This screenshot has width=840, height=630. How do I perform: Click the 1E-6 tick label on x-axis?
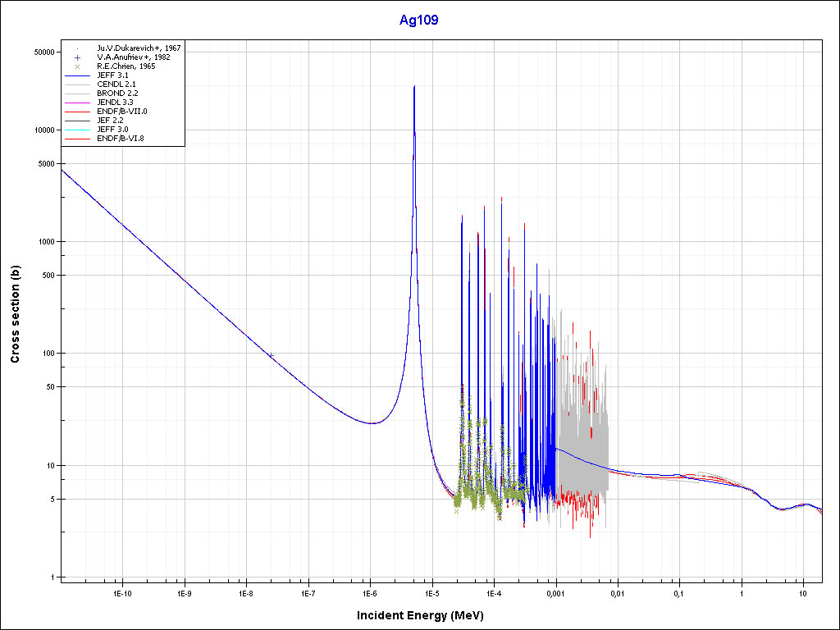(369, 592)
